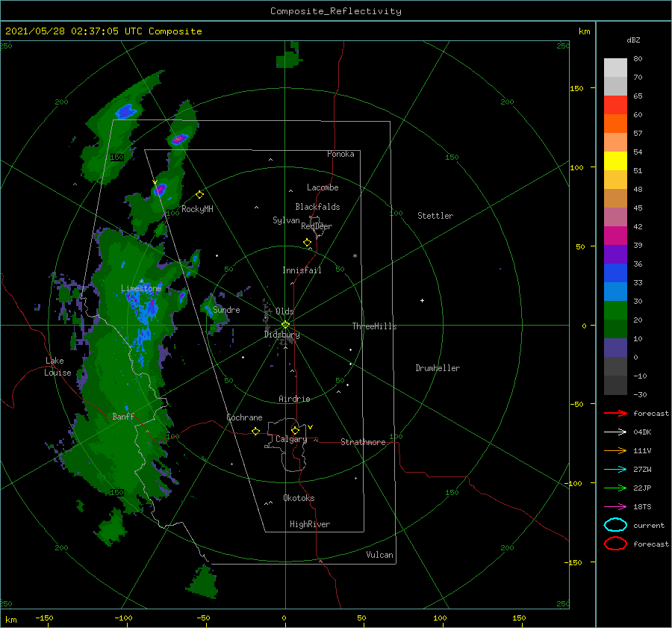This screenshot has height=628, width=672.
Task: Click the Blackfalds town label
Action: coord(317,207)
